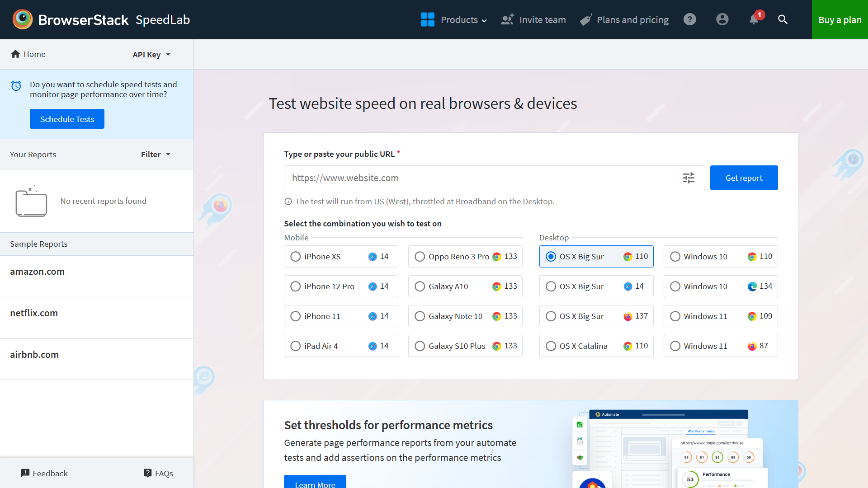Click the empty folder reports icon
Image resolution: width=868 pixels, height=488 pixels.
coord(31,201)
